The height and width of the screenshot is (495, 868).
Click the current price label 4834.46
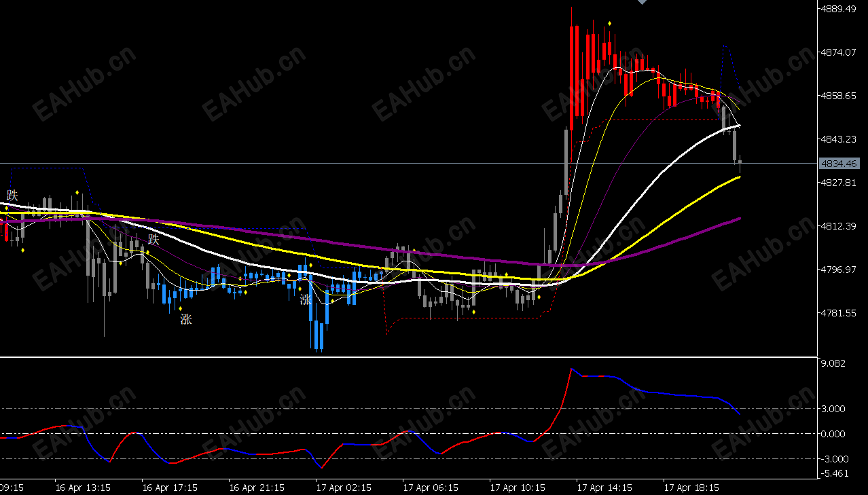tap(839, 164)
